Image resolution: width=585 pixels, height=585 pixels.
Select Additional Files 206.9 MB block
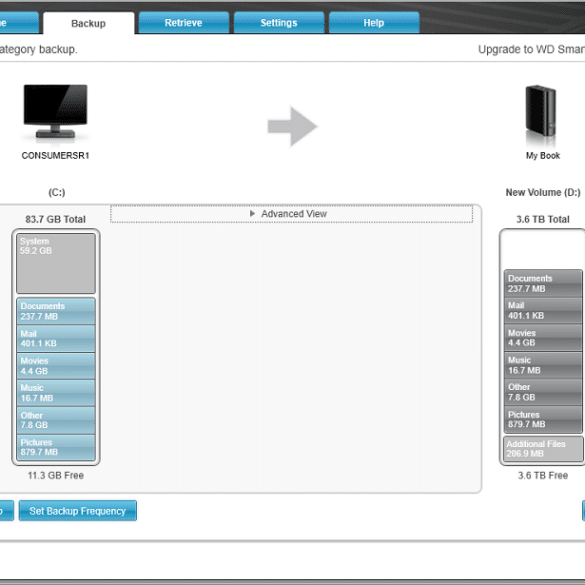point(543,449)
